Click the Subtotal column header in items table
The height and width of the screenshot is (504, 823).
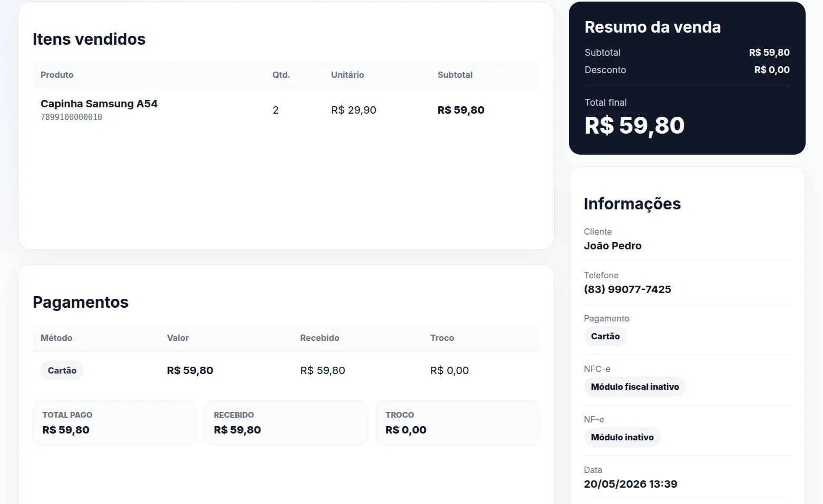coord(455,75)
